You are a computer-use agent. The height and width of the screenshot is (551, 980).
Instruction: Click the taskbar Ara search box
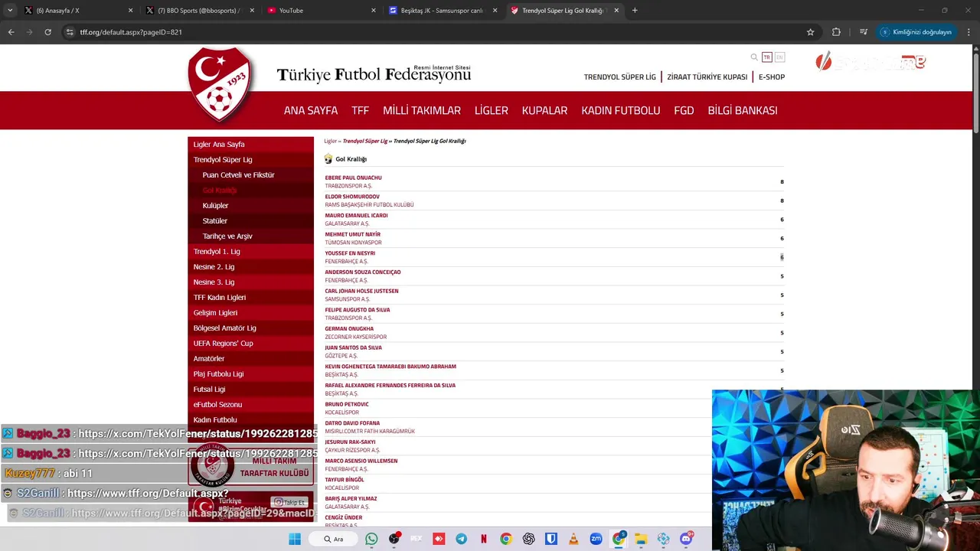[333, 539]
